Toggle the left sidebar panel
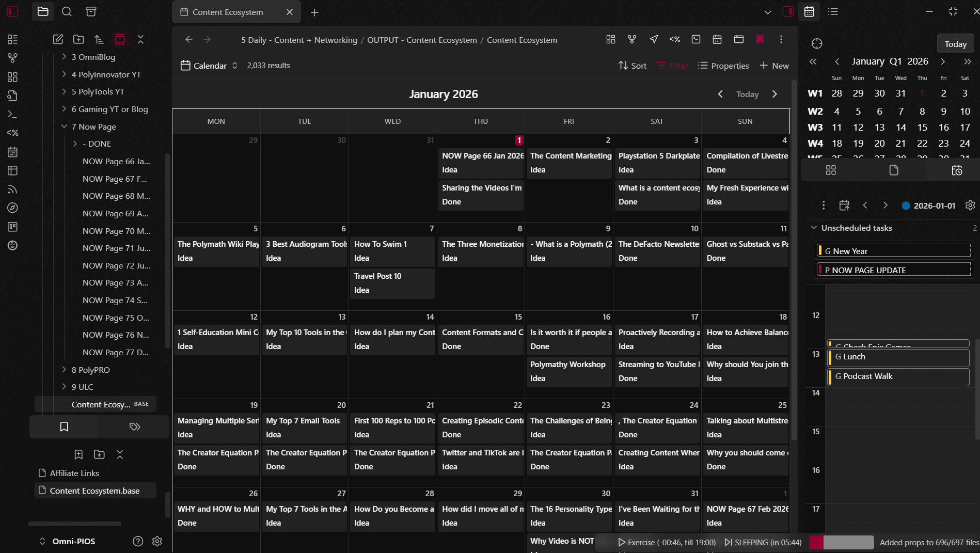The height and width of the screenshot is (553, 980). pos(12,11)
